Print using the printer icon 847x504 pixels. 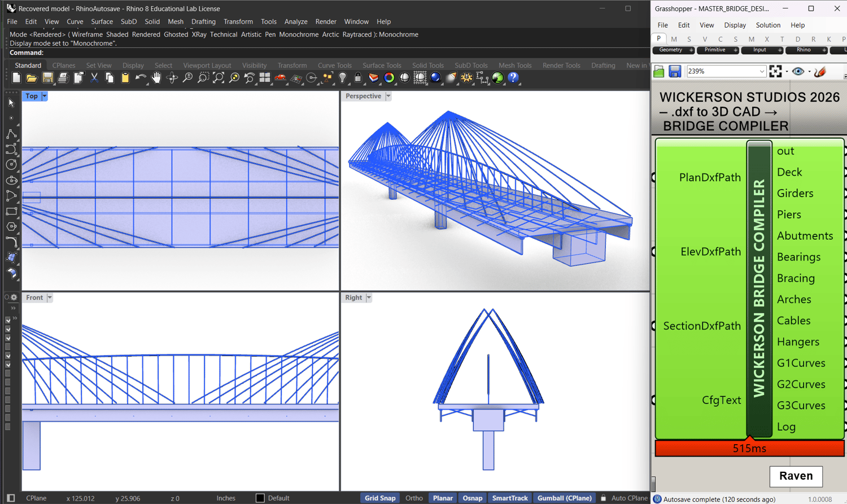63,78
